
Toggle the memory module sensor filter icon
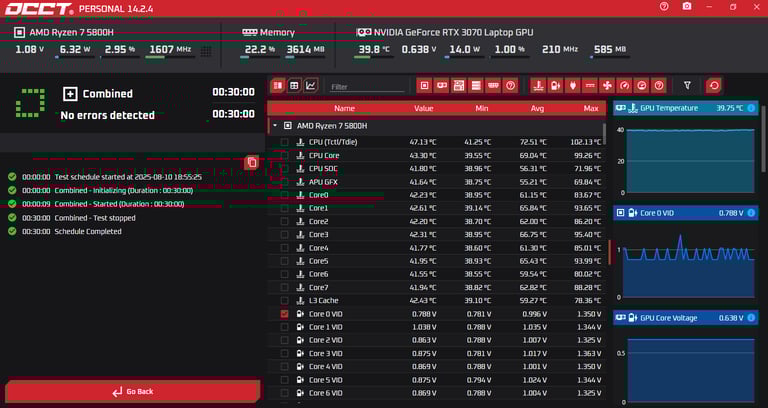[493, 86]
